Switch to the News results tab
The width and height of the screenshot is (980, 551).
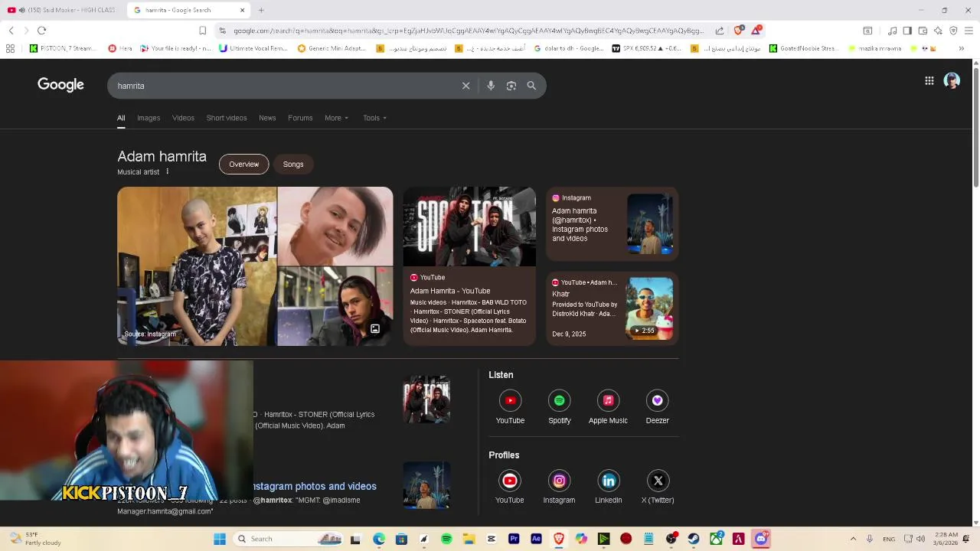coord(267,118)
